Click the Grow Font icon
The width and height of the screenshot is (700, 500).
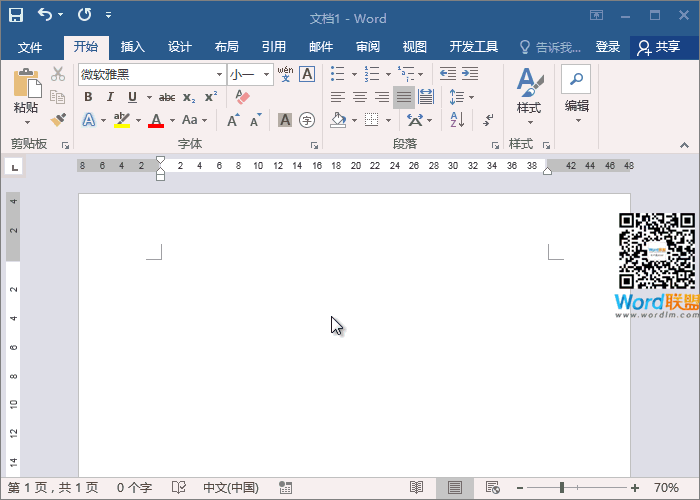233,120
